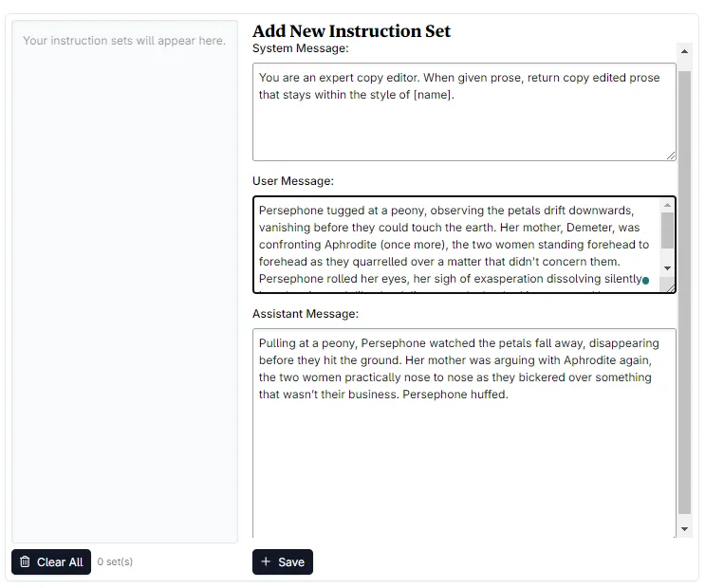Screen dimensions: 705x588
Task: Click the form panel's top scroll arrow
Action: click(x=685, y=50)
